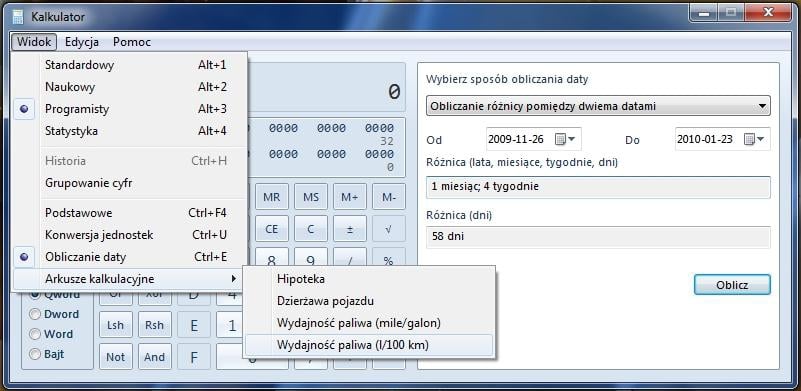Select Programisty view mode
The width and height of the screenshot is (801, 391).
point(130,109)
